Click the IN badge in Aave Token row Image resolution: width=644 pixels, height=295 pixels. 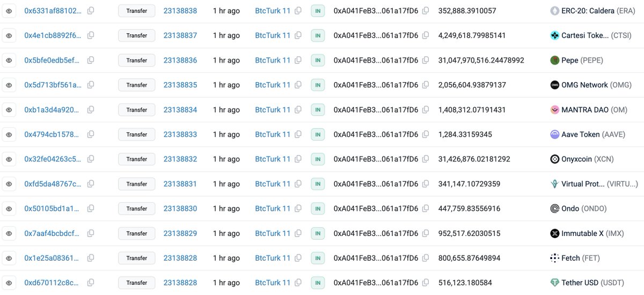coord(318,134)
